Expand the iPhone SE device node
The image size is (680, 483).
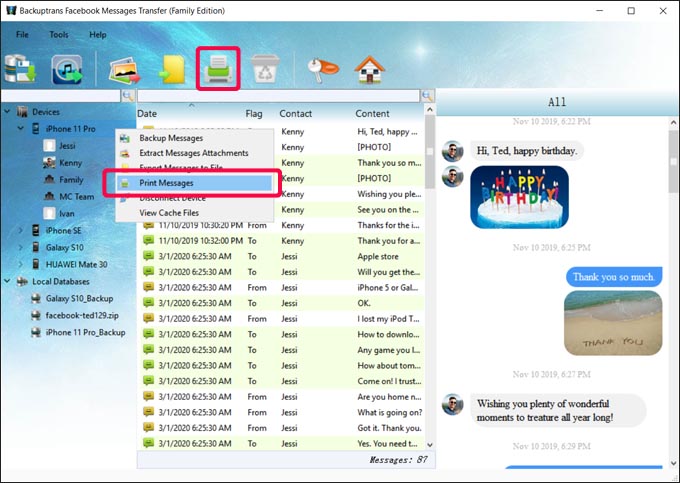click(21, 231)
